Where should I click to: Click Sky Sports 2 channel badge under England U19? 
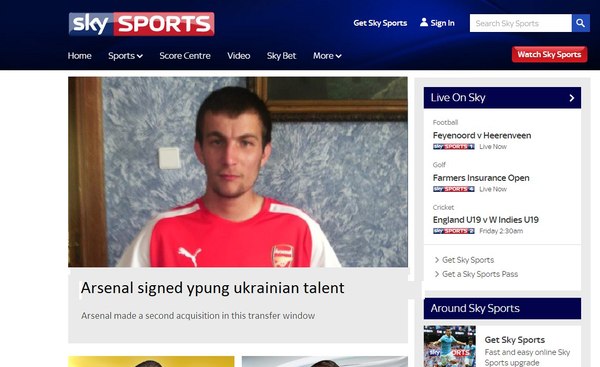coord(453,231)
